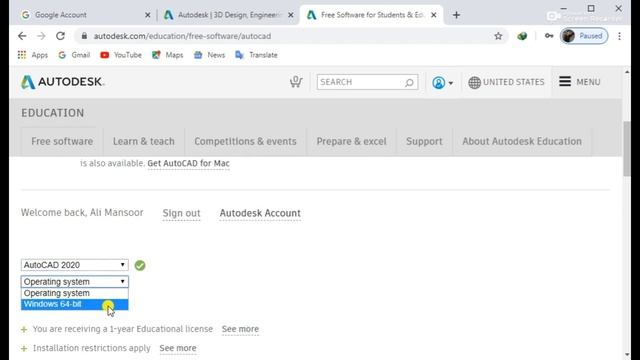Open the Support tab
640x360 pixels.
(424, 141)
